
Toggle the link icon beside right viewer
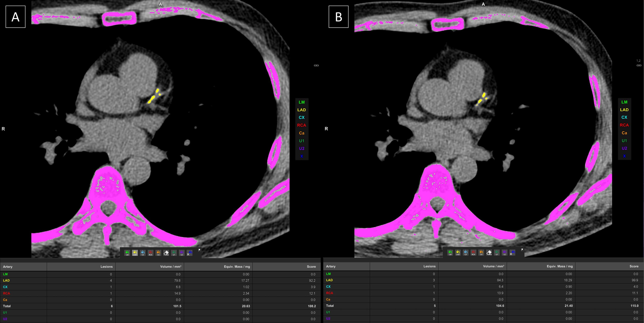[x=639, y=66]
